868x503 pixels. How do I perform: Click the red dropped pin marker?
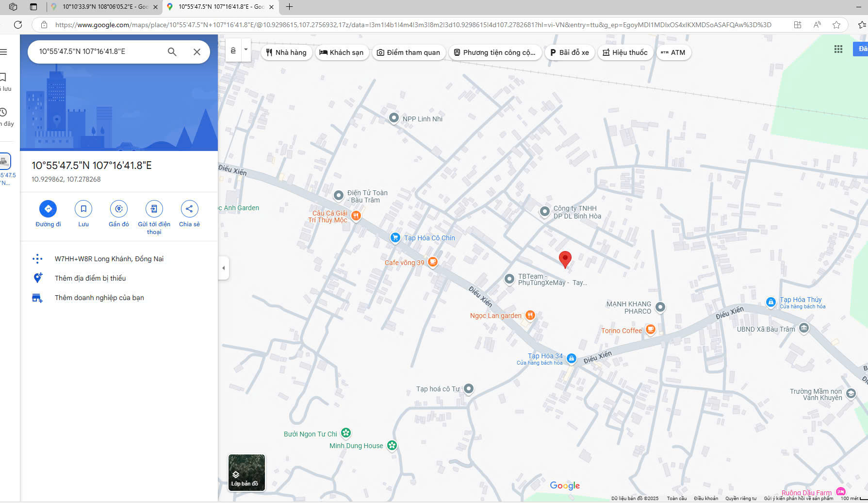point(565,259)
